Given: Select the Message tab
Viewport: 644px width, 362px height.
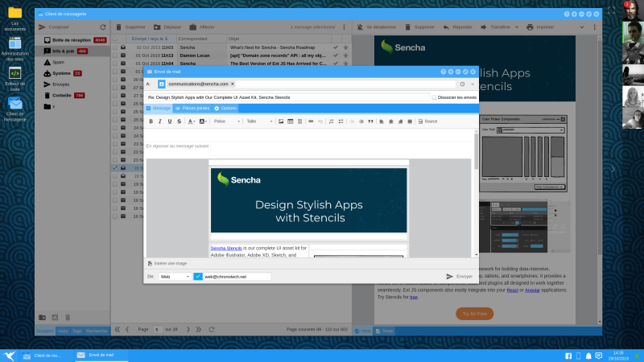Looking at the screenshot, I should click(x=159, y=109).
